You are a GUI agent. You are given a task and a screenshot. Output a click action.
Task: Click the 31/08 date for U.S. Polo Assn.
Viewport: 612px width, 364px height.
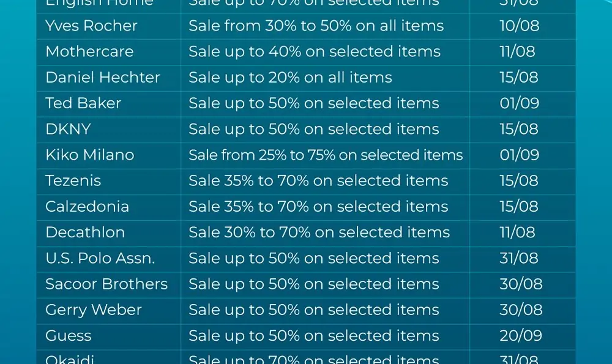519,258
